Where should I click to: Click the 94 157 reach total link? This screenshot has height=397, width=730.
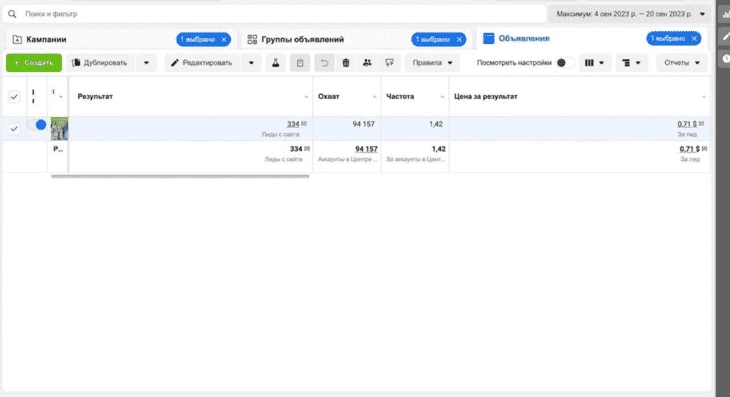point(366,149)
